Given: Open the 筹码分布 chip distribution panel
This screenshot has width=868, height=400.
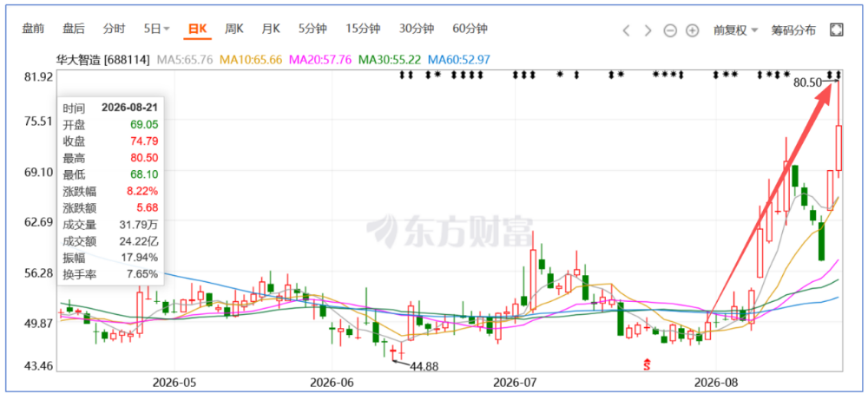Looking at the screenshot, I should pos(794,30).
